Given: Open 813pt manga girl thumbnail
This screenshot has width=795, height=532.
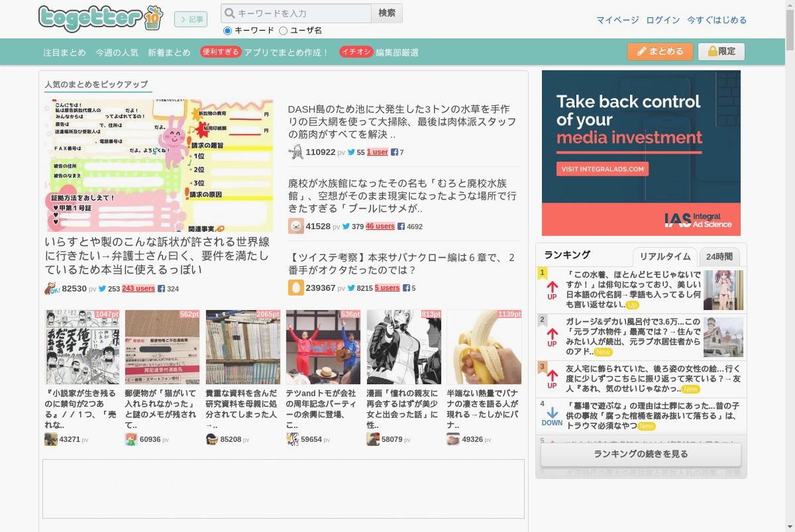Looking at the screenshot, I should [x=404, y=347].
